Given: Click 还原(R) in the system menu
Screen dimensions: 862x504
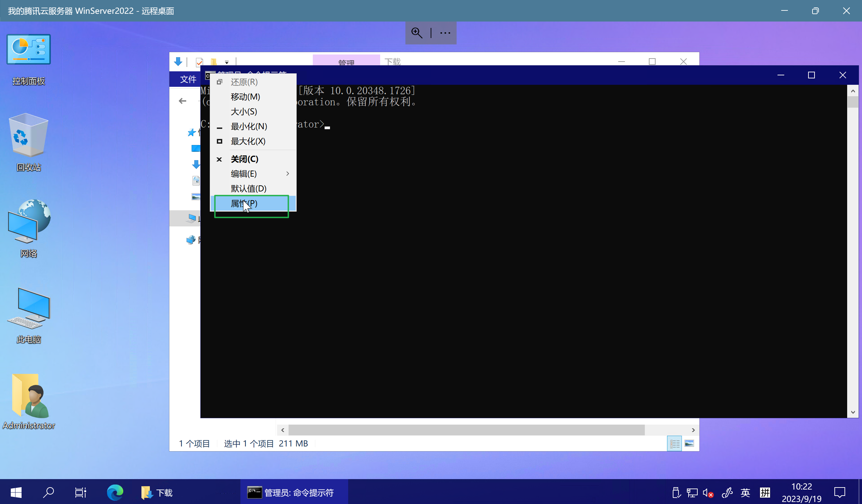Looking at the screenshot, I should point(253,82).
